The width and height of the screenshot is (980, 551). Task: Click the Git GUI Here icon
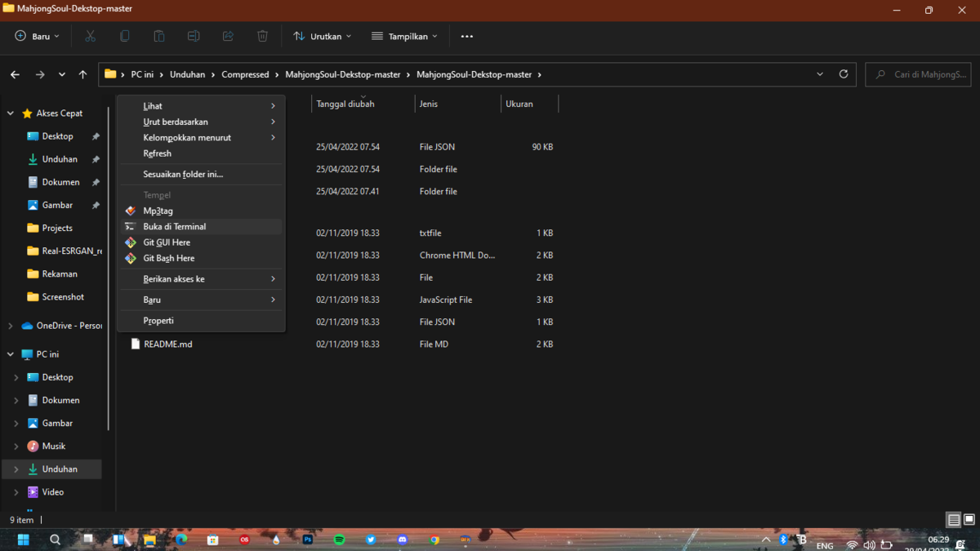coord(131,242)
